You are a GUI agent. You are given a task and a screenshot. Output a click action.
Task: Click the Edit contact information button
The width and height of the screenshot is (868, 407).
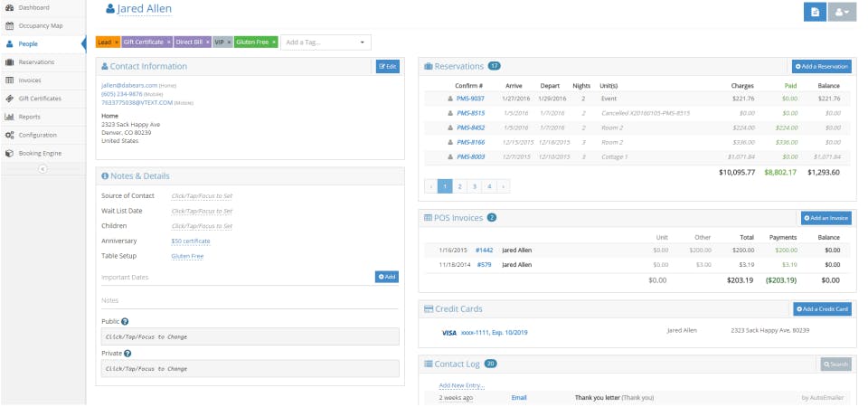point(388,66)
